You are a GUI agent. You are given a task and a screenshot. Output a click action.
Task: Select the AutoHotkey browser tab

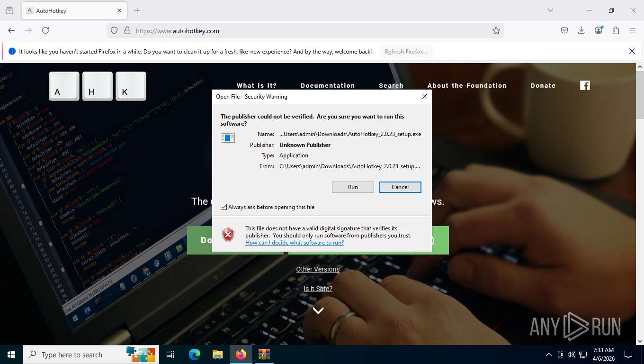point(74,10)
